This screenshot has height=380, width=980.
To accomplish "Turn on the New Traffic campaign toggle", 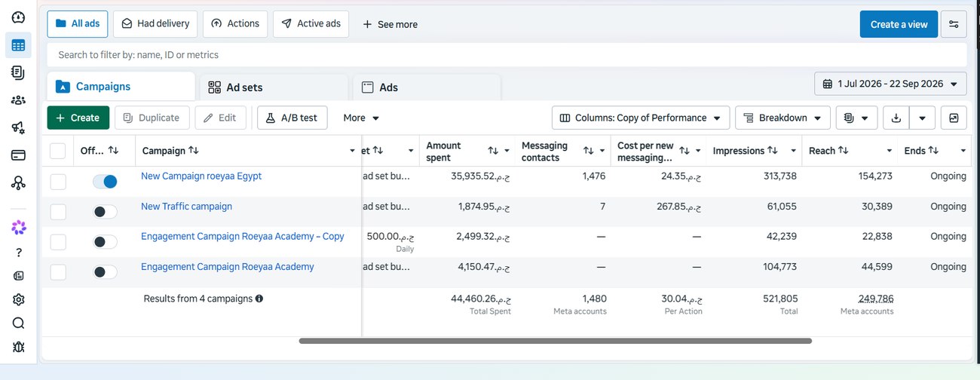I will (105, 212).
